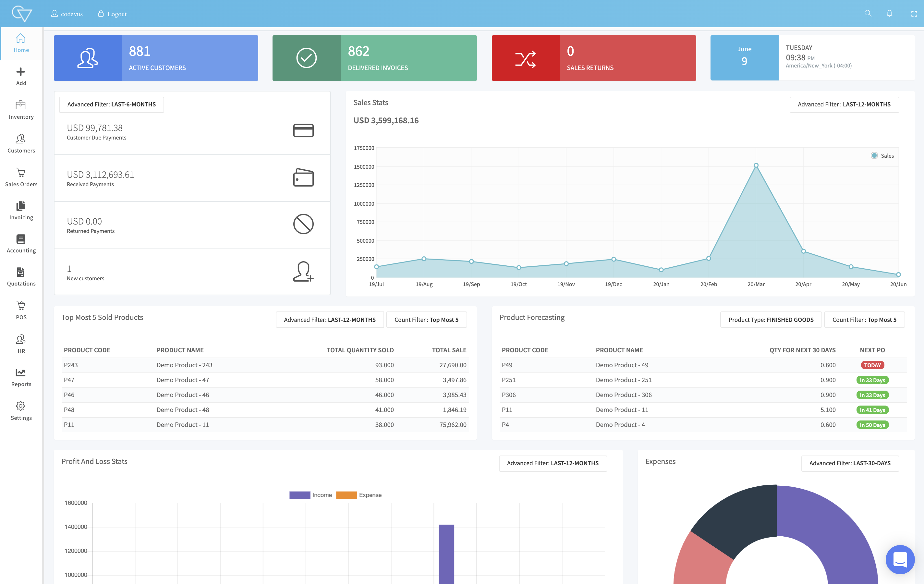The image size is (924, 584).
Task: Click the June 9 date tile
Action: (744, 58)
